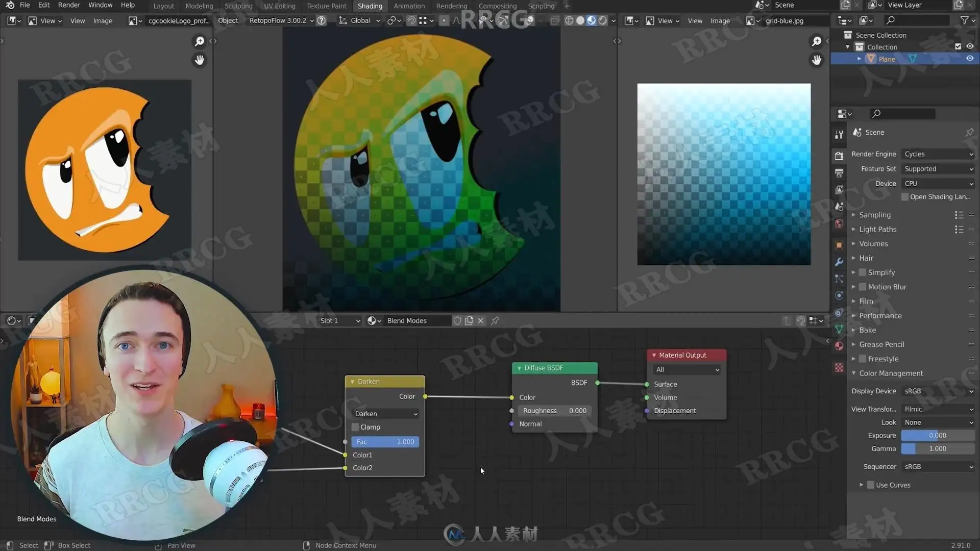This screenshot has width=980, height=551.
Task: Open the Help menu
Action: [128, 5]
